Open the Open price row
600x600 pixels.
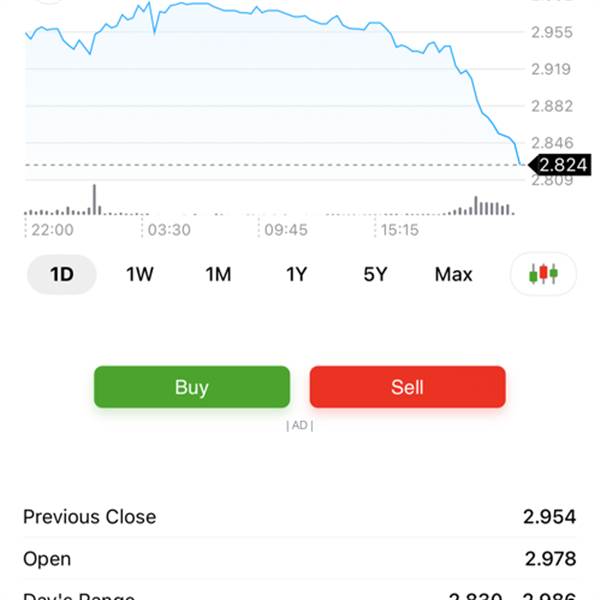[x=300, y=558]
